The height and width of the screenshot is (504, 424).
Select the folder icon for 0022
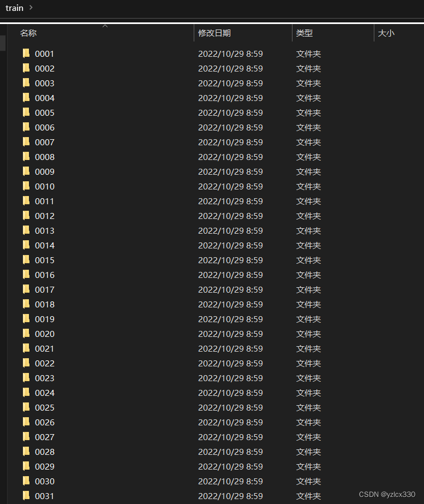[26, 363]
